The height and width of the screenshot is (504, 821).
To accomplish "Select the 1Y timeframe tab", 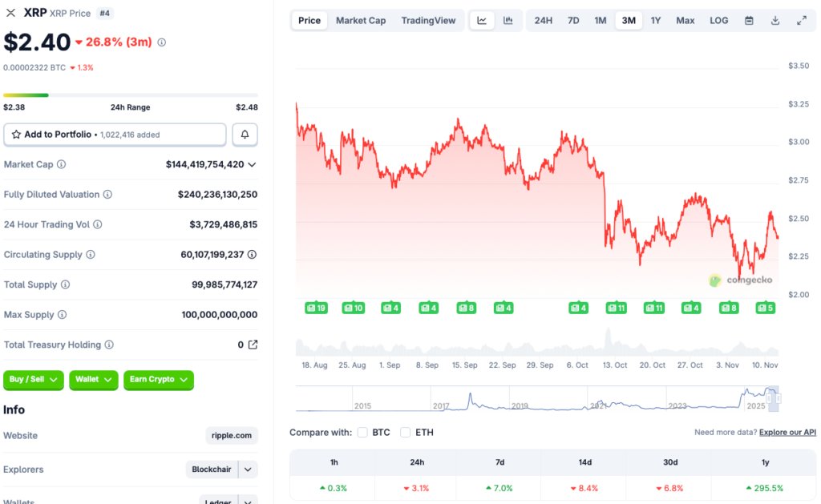I will [x=656, y=20].
